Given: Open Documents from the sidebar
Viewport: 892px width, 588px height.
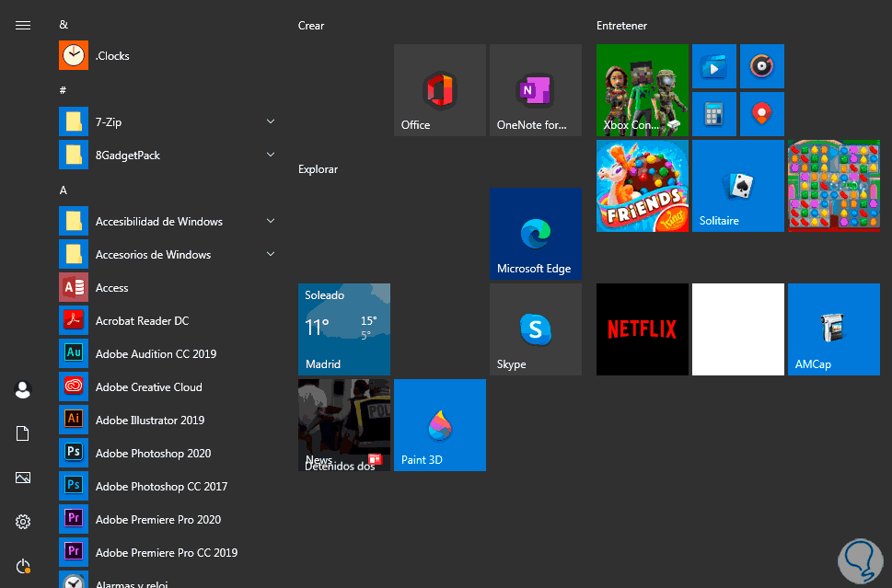Looking at the screenshot, I should [23, 434].
